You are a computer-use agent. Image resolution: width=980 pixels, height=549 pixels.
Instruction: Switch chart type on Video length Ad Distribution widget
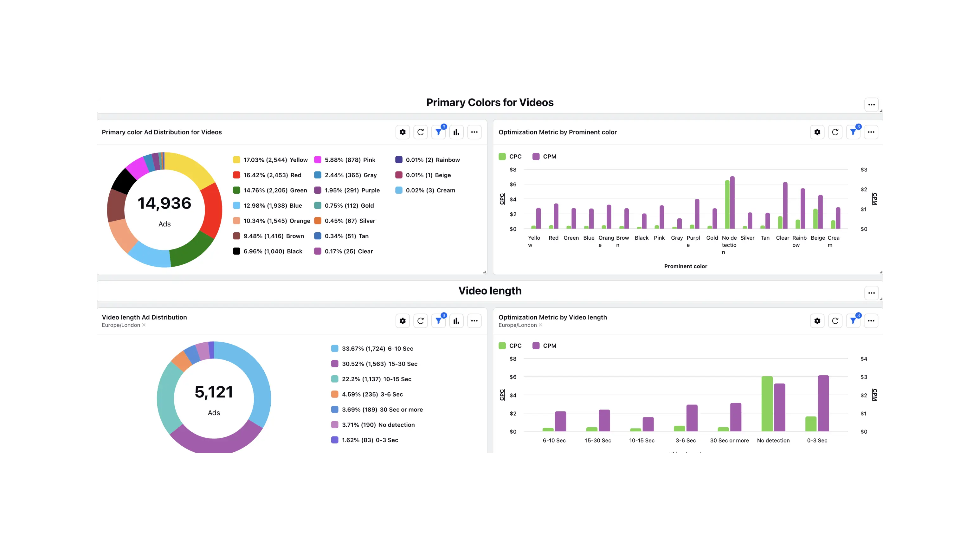tap(456, 321)
